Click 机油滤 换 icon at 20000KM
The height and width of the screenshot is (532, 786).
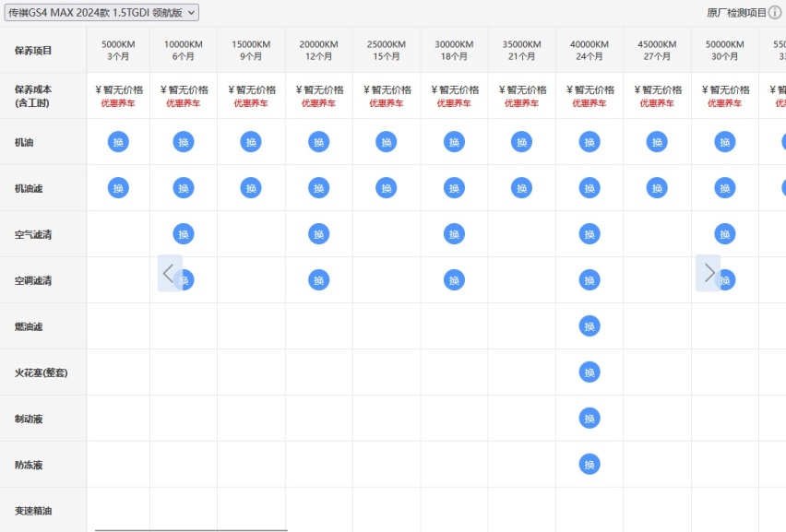tap(319, 188)
